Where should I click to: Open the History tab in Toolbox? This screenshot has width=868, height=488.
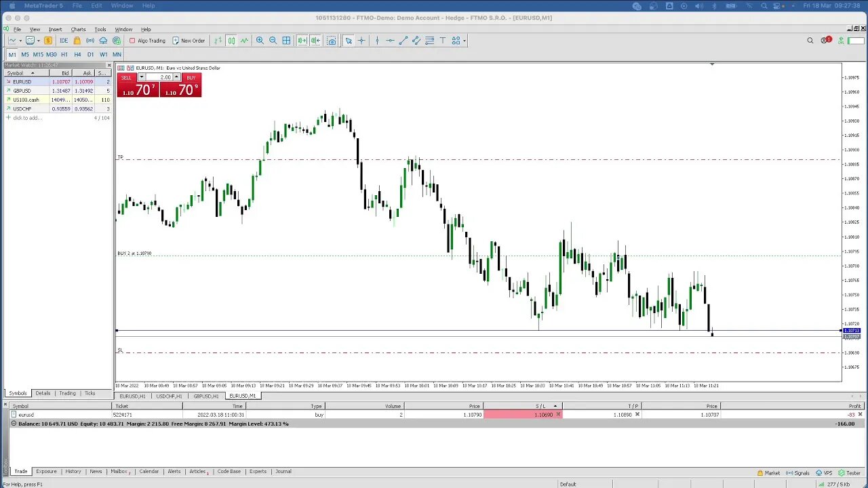pyautogui.click(x=73, y=471)
